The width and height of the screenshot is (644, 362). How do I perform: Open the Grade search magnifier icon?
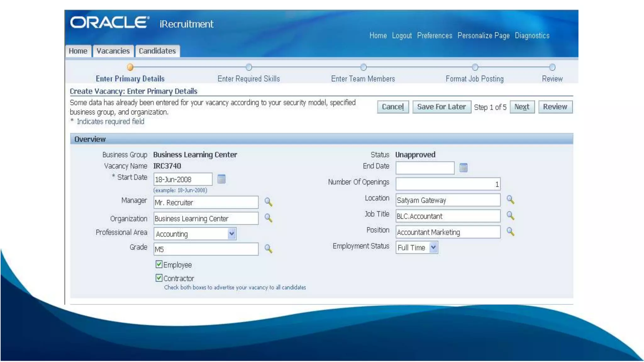click(x=268, y=249)
